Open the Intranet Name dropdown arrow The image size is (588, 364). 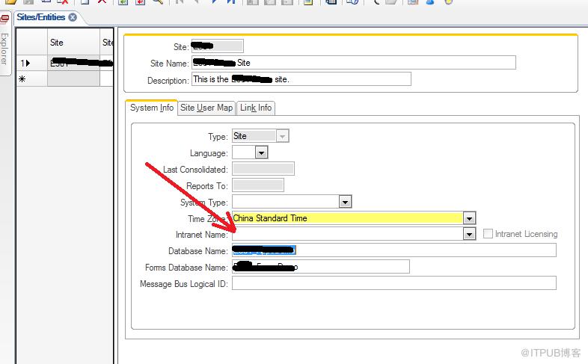(469, 234)
